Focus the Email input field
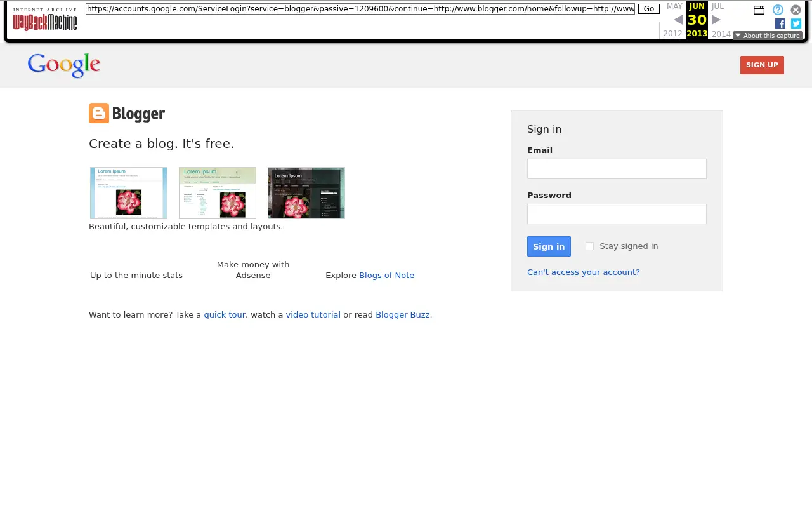Image resolution: width=812 pixels, height=508 pixels. click(617, 169)
